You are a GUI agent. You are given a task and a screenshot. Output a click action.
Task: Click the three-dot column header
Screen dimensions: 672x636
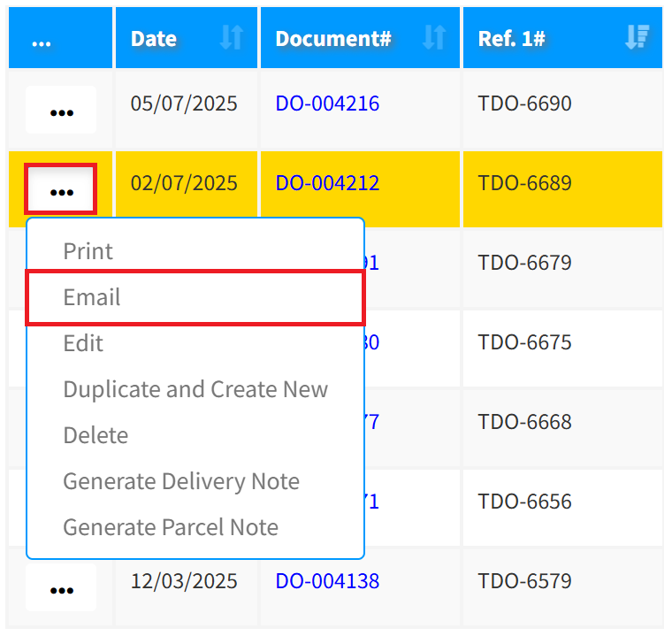pos(42,40)
